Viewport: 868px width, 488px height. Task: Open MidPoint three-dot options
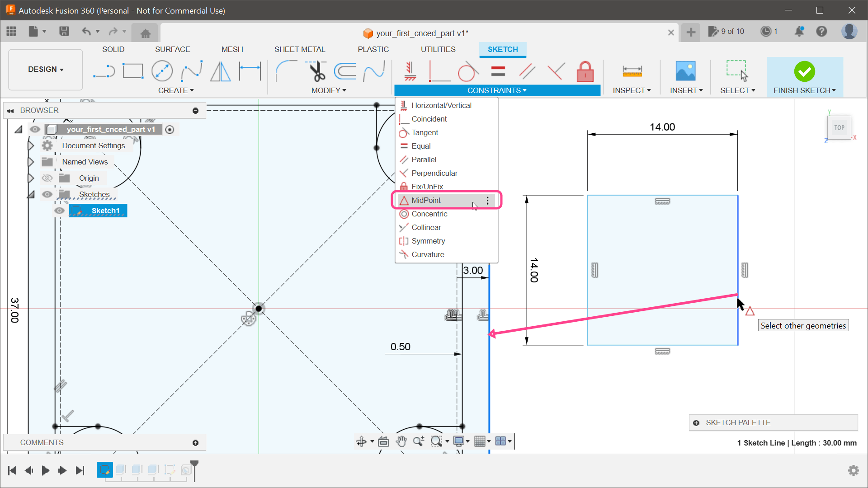487,200
